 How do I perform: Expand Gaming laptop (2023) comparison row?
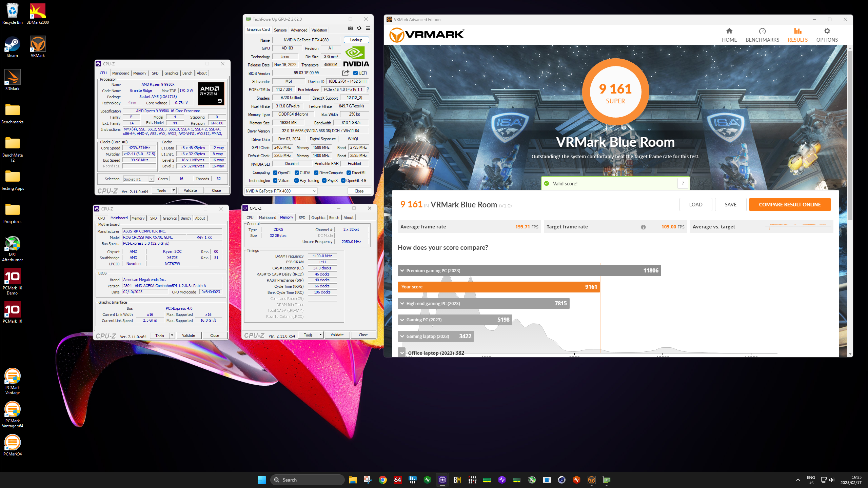436,336
